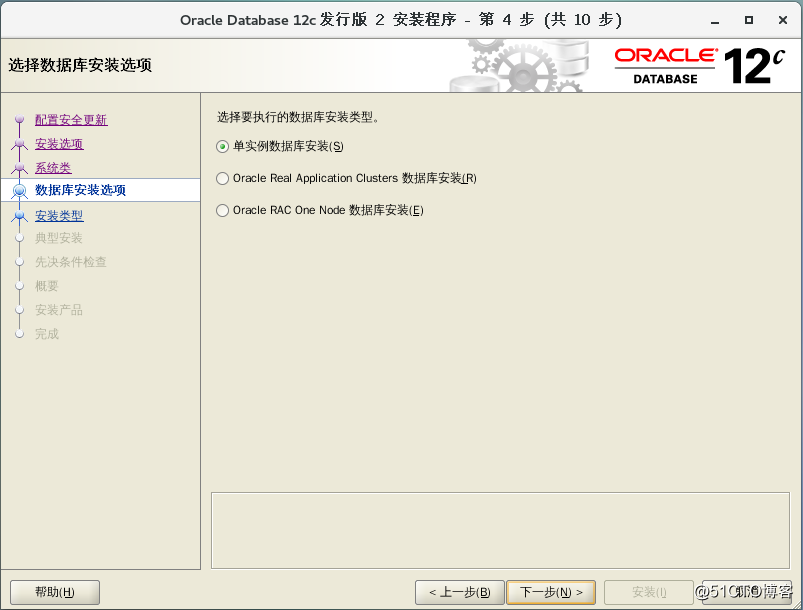The width and height of the screenshot is (803, 610).
Task: Click the step marker icon beside 配置安全更新
Action: (x=19, y=119)
